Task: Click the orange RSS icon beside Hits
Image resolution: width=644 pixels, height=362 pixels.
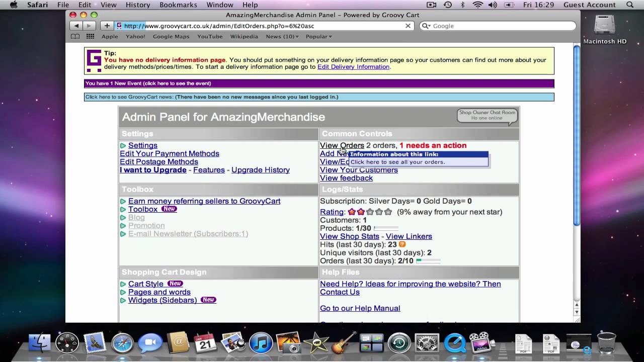Action: tap(402, 245)
